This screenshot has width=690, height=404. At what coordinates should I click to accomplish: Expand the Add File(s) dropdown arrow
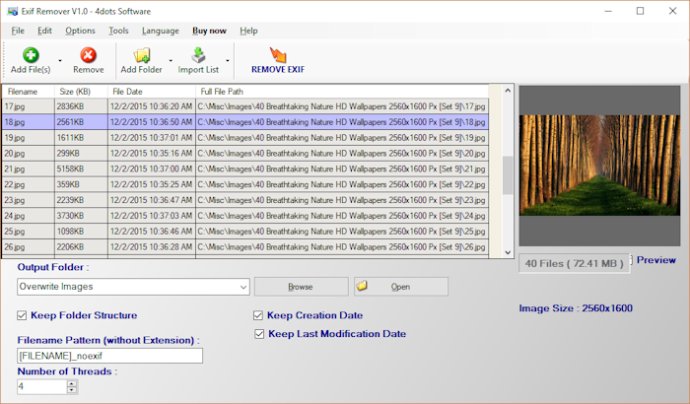[x=60, y=60]
